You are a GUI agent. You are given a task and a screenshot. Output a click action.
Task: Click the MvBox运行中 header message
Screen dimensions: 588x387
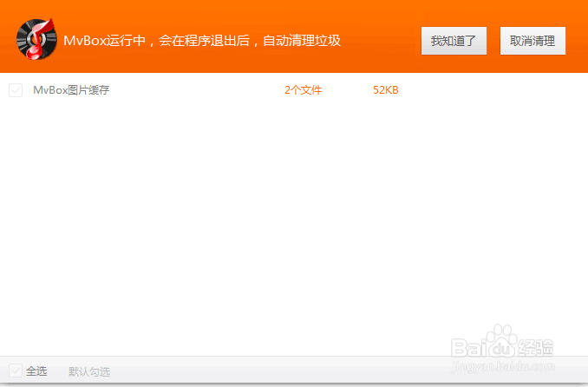pyautogui.click(x=202, y=41)
